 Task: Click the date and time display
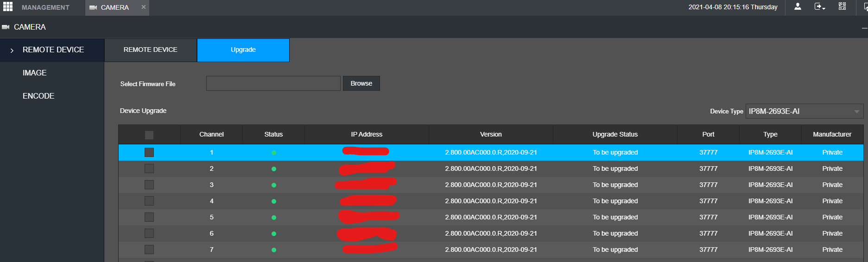point(733,7)
